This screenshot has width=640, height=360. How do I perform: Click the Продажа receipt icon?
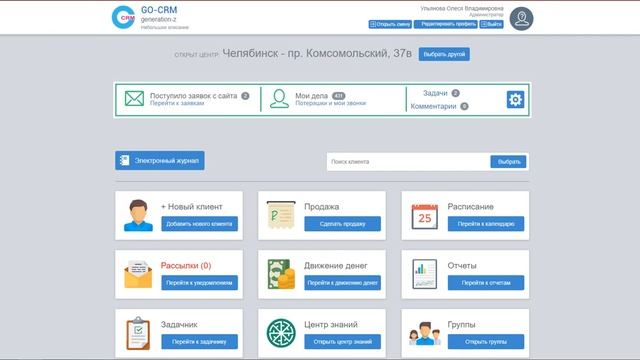coord(281,215)
